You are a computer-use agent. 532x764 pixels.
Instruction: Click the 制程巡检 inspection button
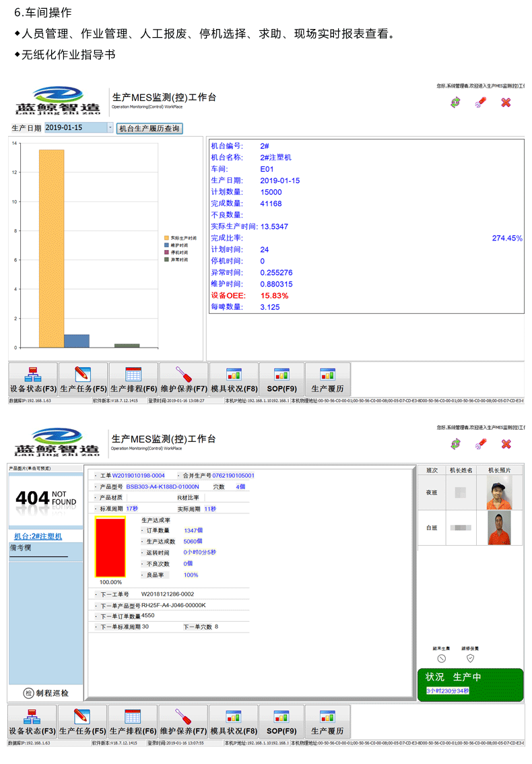pos(46,693)
